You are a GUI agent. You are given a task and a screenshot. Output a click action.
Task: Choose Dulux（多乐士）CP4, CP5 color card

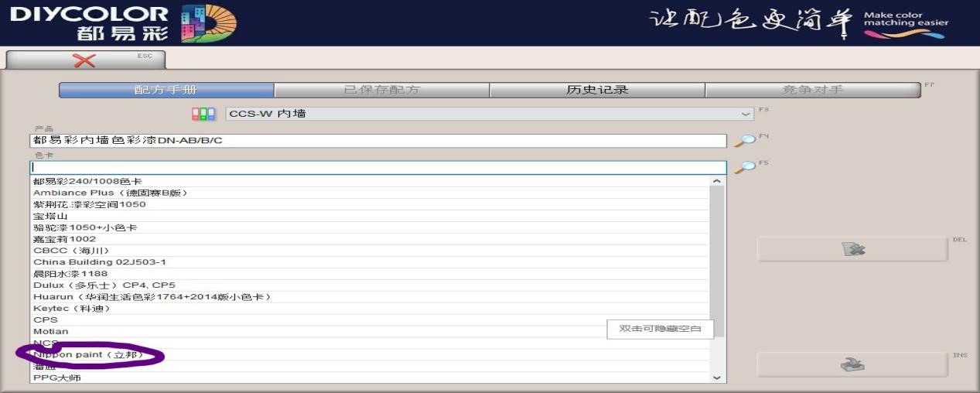click(104, 285)
